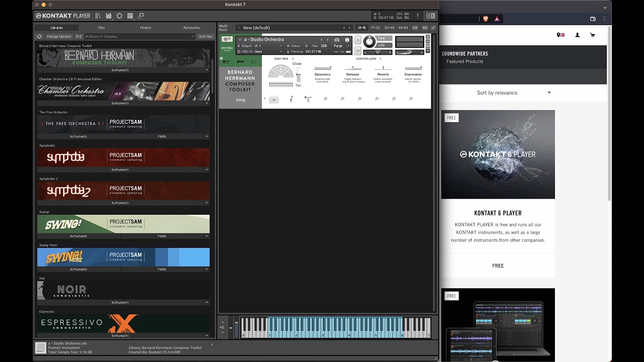
Task: Open Swing! library Multis
Action: [x=162, y=236]
